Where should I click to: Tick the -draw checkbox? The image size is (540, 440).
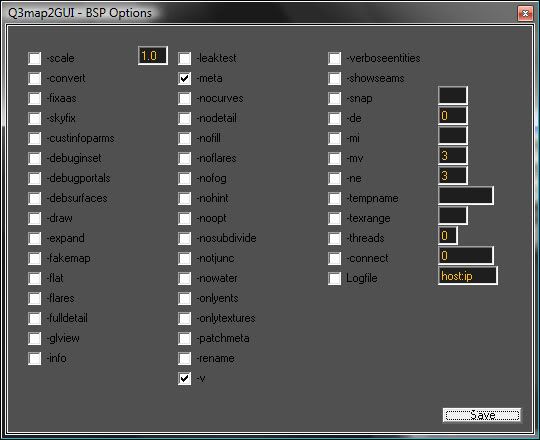tap(34, 218)
